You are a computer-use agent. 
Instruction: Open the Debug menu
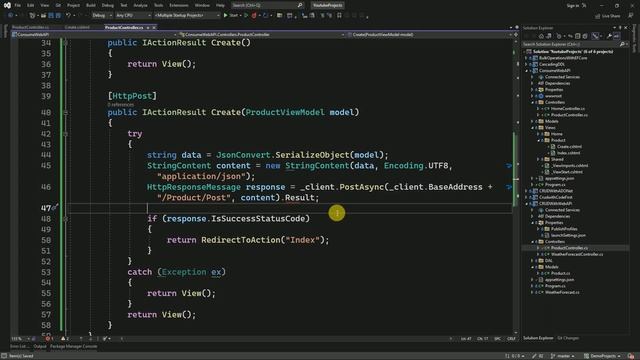tap(108, 5)
